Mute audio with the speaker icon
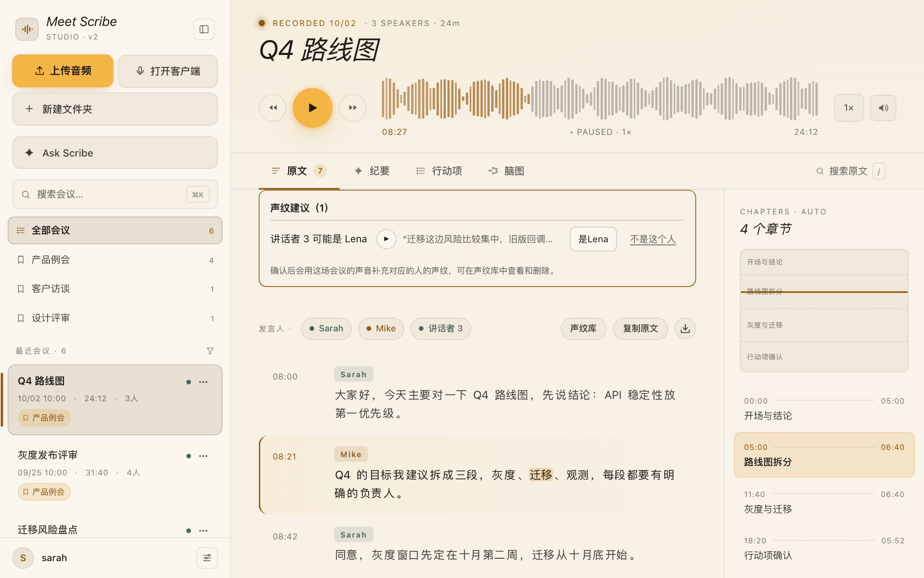Image resolution: width=924 pixels, height=578 pixels. [883, 108]
